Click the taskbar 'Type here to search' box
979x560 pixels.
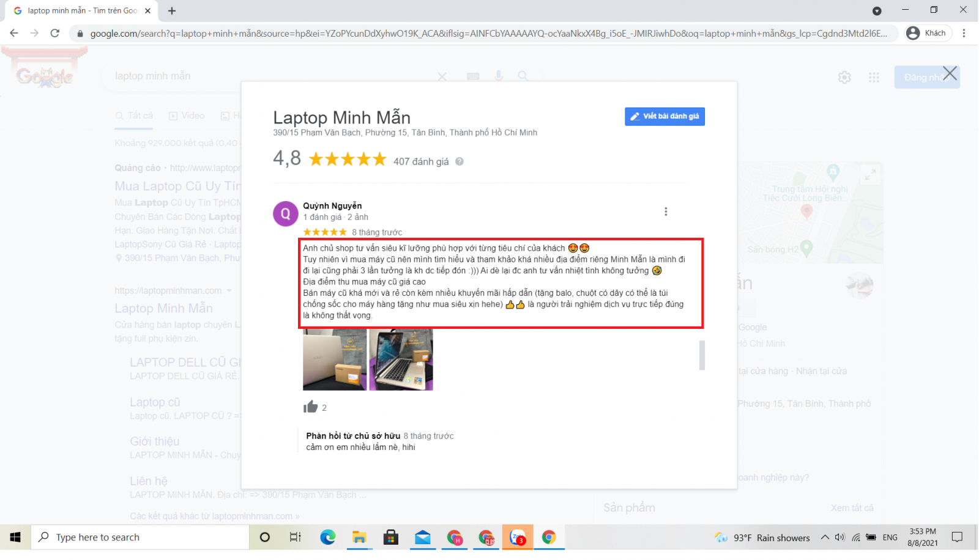(140, 537)
